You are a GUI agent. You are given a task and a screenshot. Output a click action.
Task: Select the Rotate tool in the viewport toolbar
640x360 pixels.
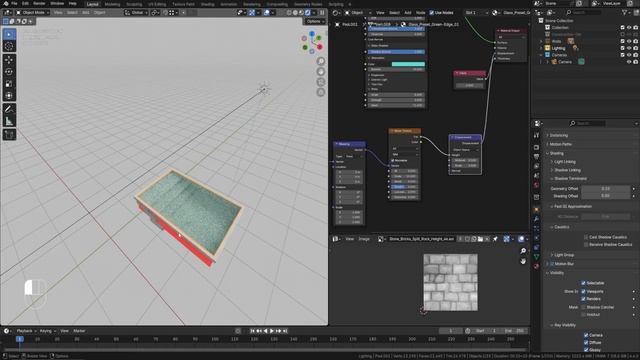click(9, 72)
